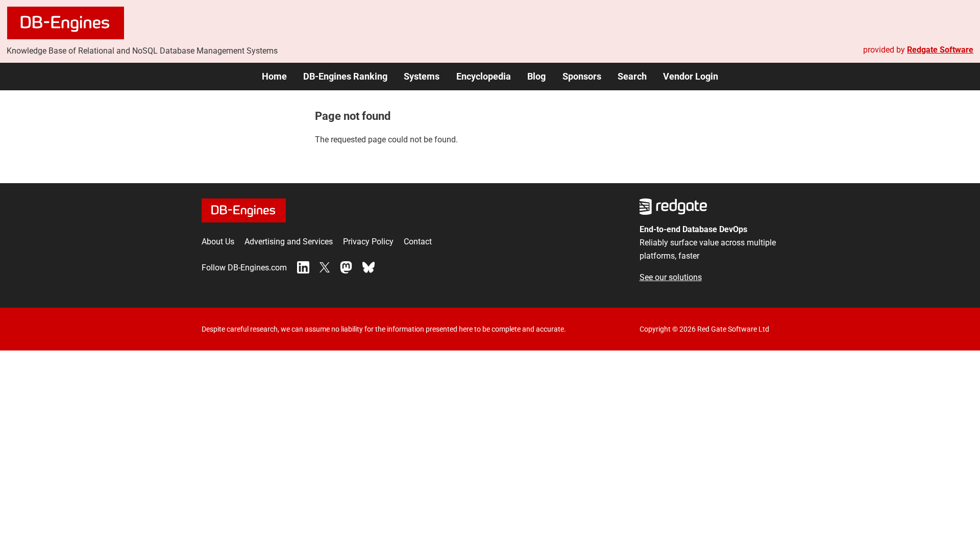
Task: Click the X social media icon
Action: click(x=325, y=267)
